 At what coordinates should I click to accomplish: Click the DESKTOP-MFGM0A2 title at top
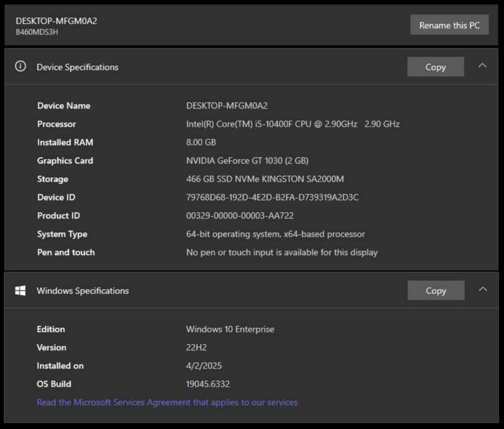[x=56, y=21]
